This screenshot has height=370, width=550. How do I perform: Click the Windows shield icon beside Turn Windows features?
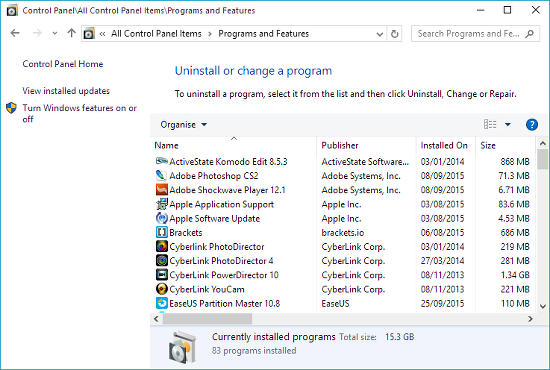[x=12, y=108]
